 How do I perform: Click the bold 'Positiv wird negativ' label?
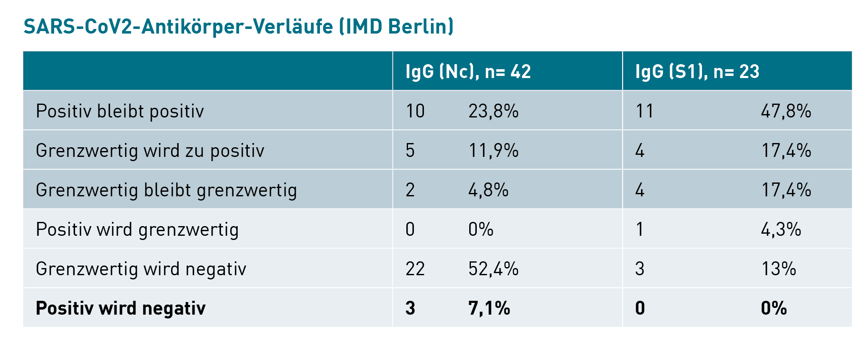(121, 308)
